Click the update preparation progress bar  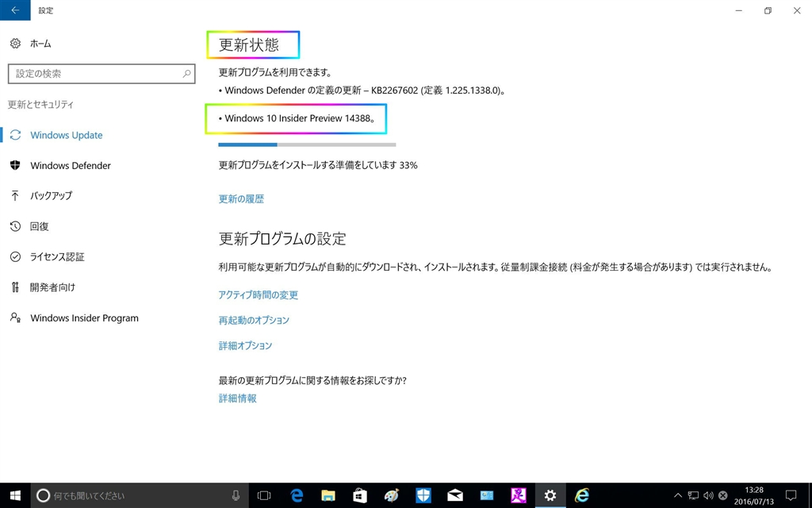click(307, 144)
